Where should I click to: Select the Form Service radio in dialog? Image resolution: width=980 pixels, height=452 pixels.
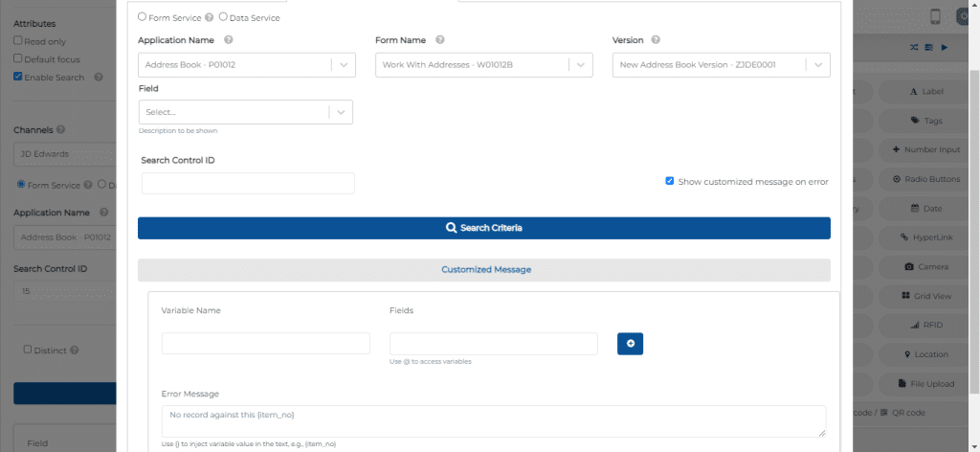click(x=143, y=17)
